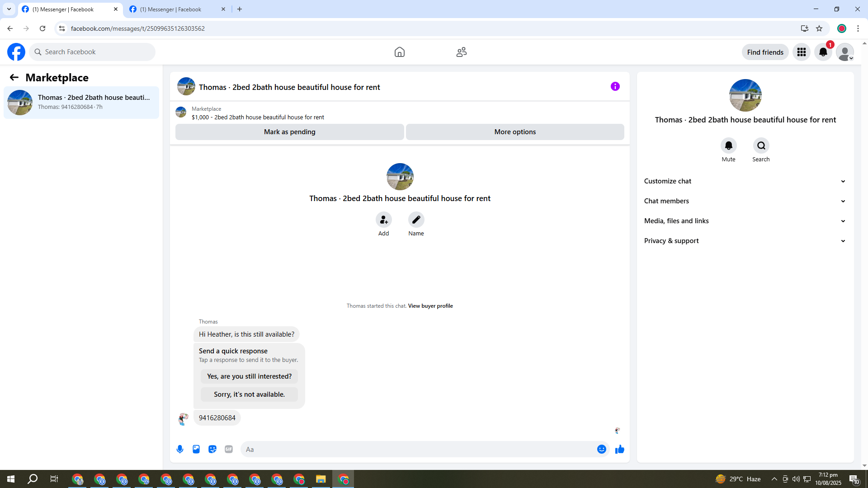Click the Add people icon

pos(383,220)
